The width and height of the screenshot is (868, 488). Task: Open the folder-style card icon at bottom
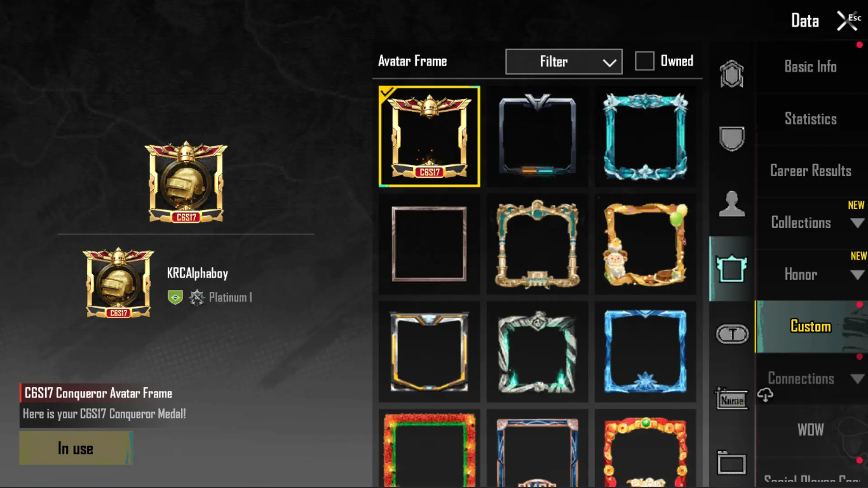tap(731, 463)
